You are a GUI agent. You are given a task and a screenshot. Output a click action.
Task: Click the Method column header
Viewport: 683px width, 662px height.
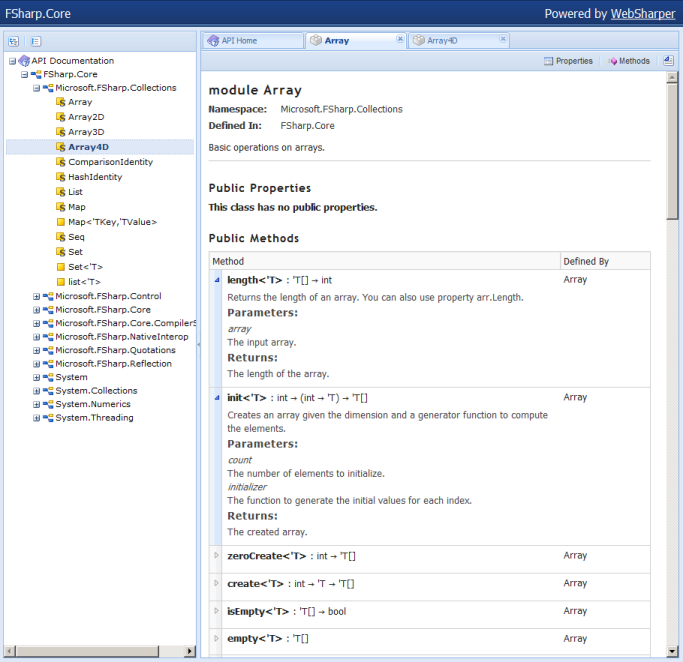[x=385, y=261]
